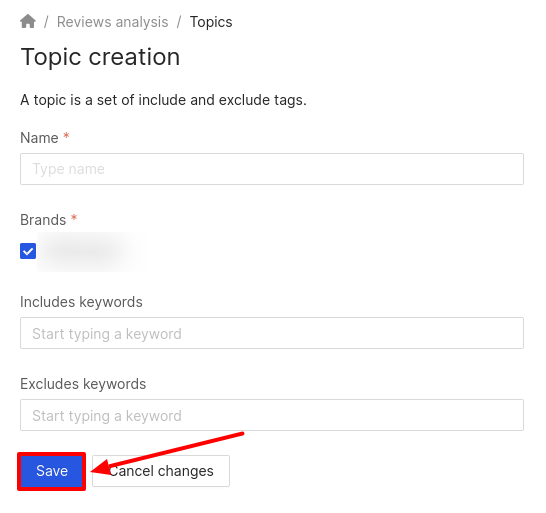Click the Excludes keywords label
This screenshot has height=513, width=546.
coord(83,384)
